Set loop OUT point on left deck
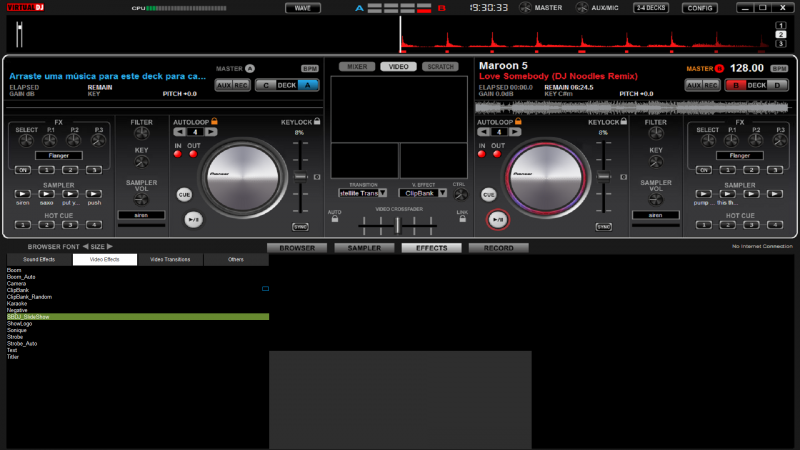 pos(193,154)
